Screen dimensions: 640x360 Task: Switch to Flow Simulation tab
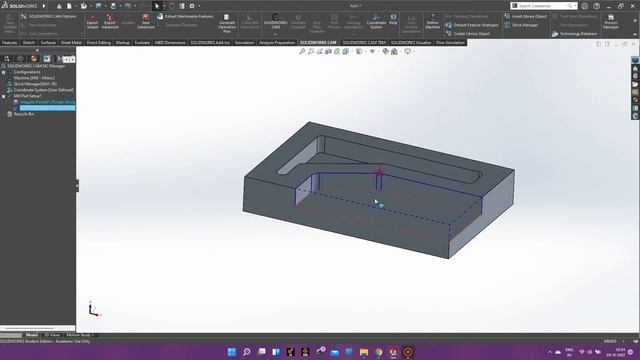point(450,42)
